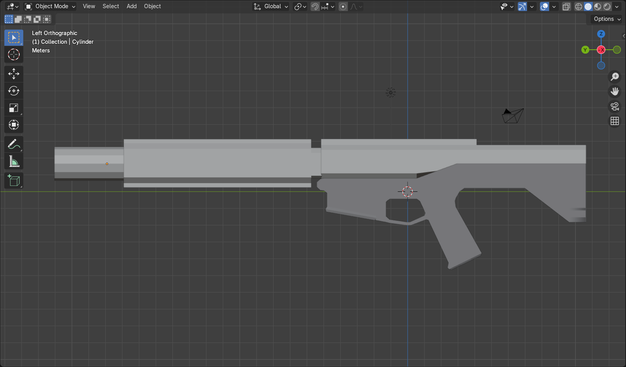The image size is (626, 367).
Task: Click the red X axis gizmo handle
Action: pyautogui.click(x=601, y=50)
